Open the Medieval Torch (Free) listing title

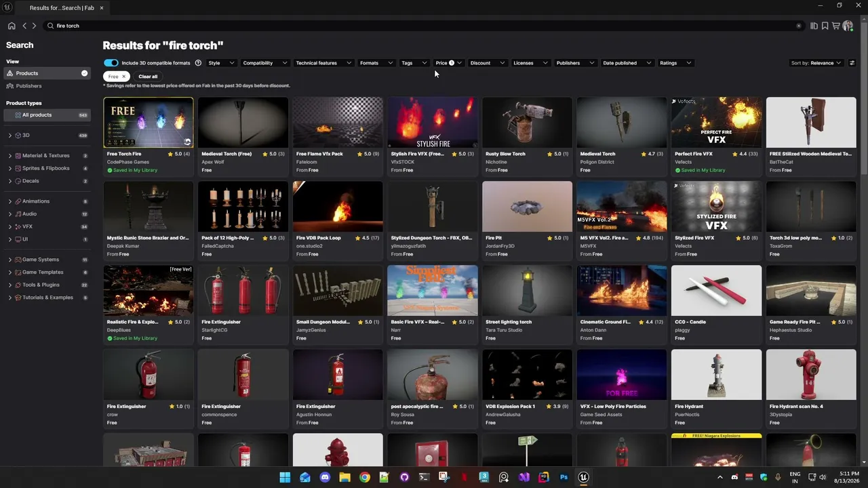tap(226, 154)
